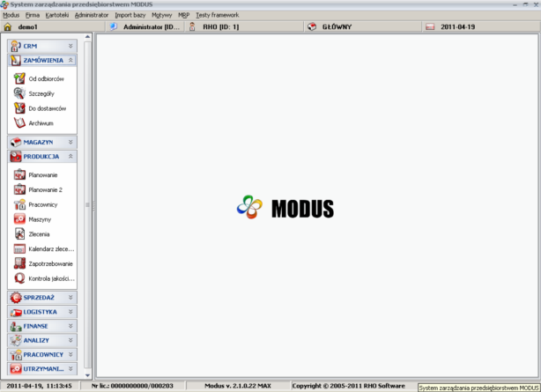Open the Administrator menu

coord(92,15)
